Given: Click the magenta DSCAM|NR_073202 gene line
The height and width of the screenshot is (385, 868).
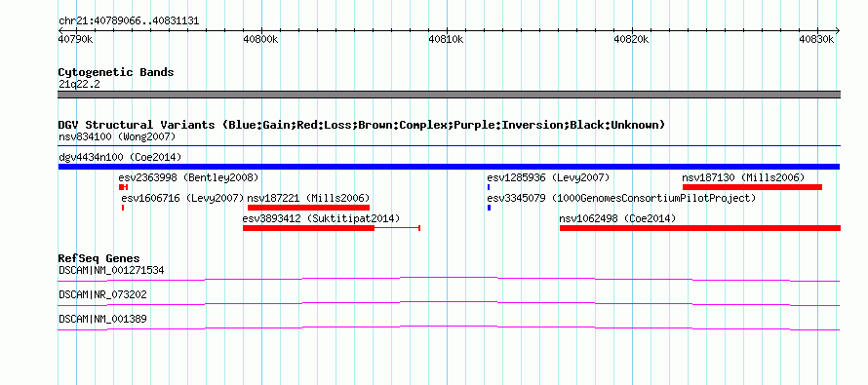Looking at the screenshot, I should [449, 303].
